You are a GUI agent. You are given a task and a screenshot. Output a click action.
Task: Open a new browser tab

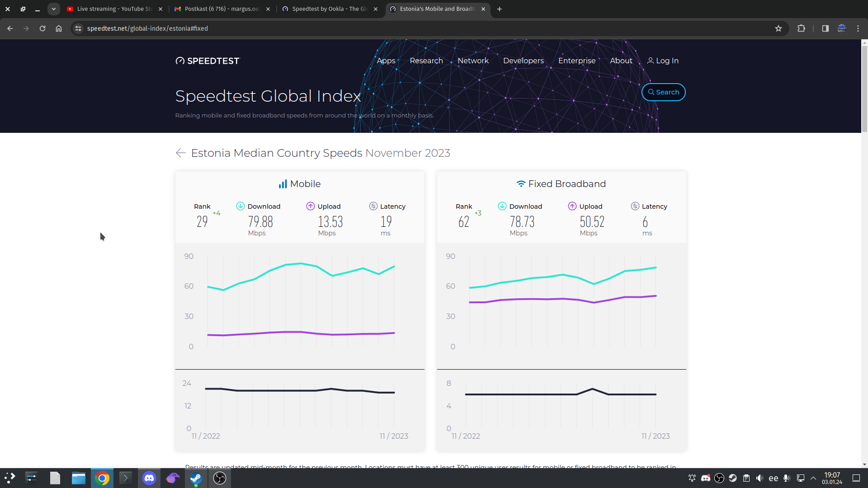(500, 9)
